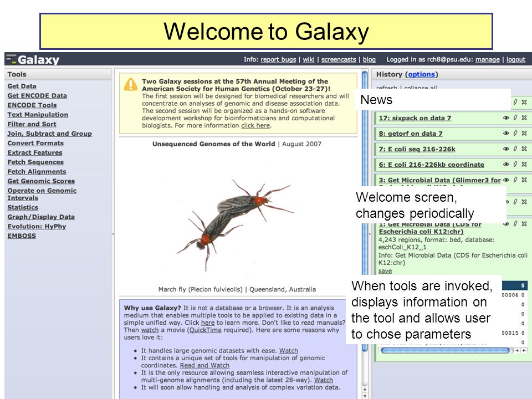Remove '8: getorf on data 7' with its X icon

(x=524, y=133)
